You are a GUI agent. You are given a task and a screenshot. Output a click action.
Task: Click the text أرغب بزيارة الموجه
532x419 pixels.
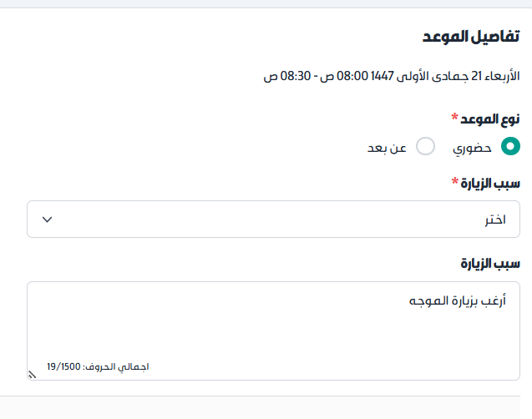coord(458,300)
